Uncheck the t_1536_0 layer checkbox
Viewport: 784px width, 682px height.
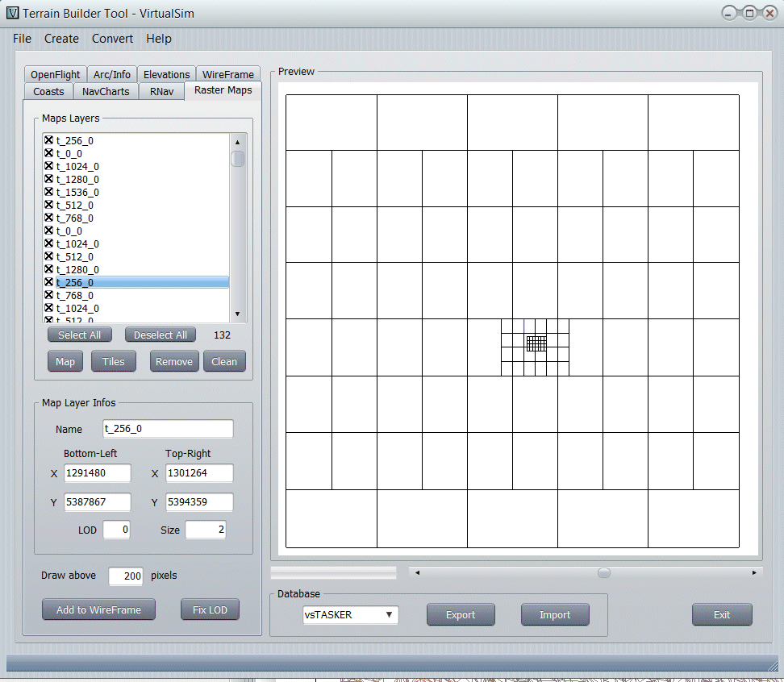click(x=48, y=192)
